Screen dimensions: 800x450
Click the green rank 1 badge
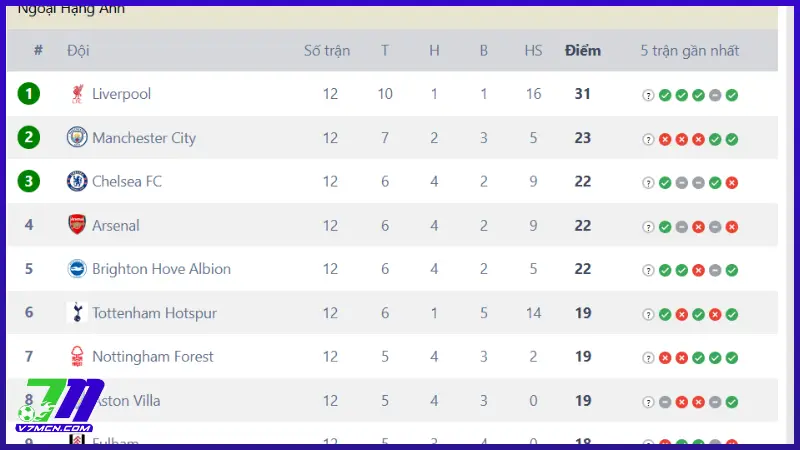coord(29,94)
